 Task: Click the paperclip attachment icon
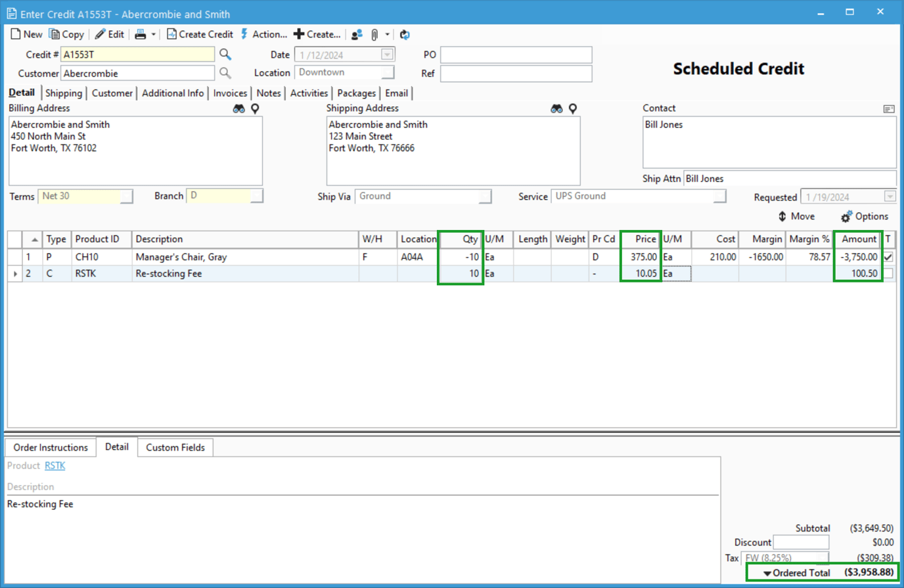(374, 34)
